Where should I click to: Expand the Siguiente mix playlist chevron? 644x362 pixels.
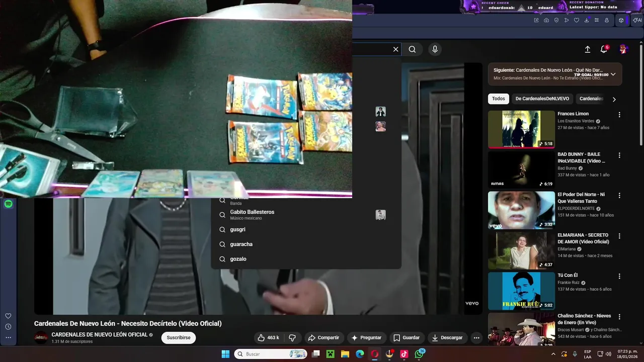pos(613,74)
